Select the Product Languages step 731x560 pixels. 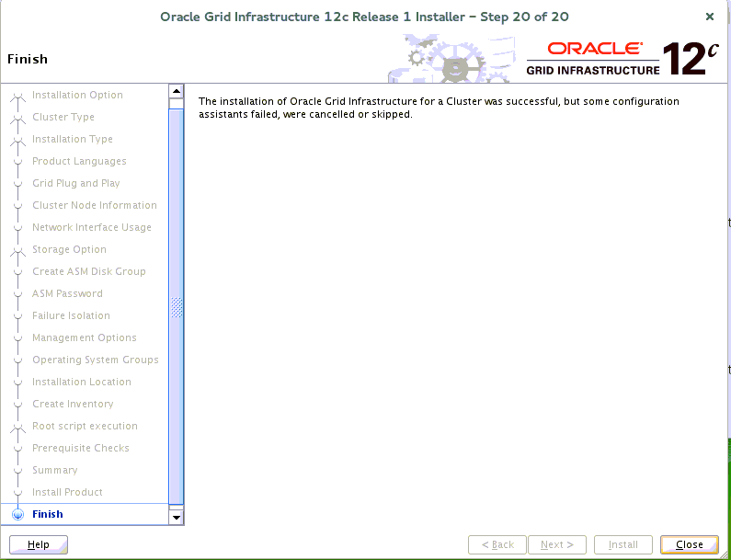point(79,161)
